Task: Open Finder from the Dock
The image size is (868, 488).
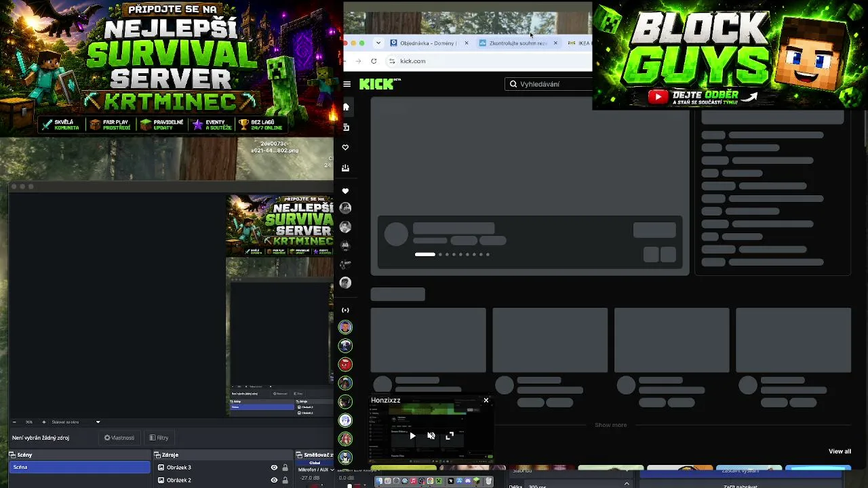Action: point(379,481)
